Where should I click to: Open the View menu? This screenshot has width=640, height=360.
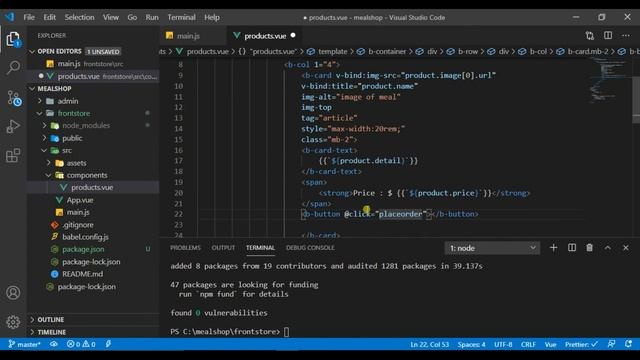pyautogui.click(x=111, y=17)
